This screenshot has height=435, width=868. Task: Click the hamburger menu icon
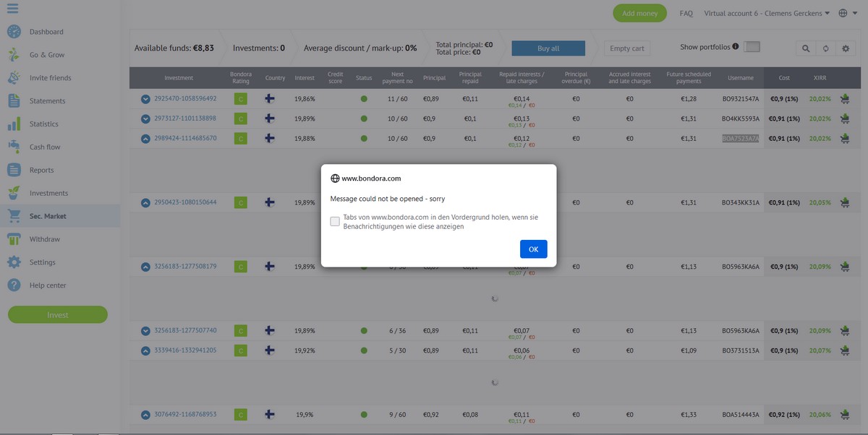[x=13, y=9]
